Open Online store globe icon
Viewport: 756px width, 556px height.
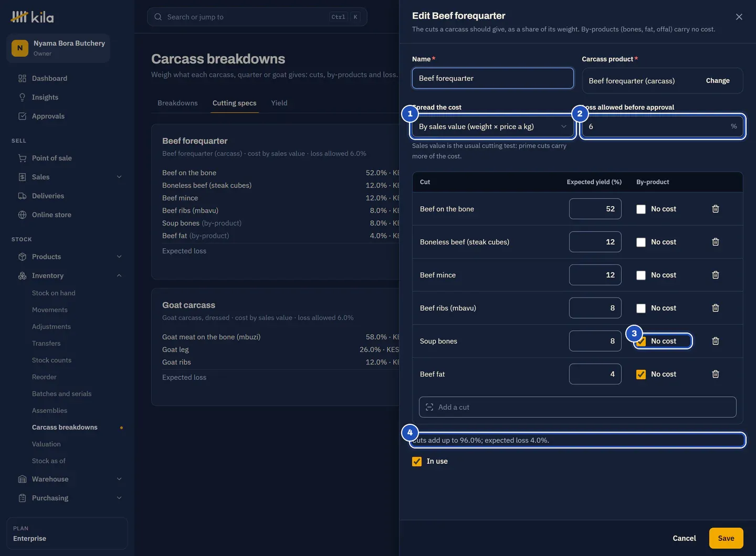tap(22, 215)
